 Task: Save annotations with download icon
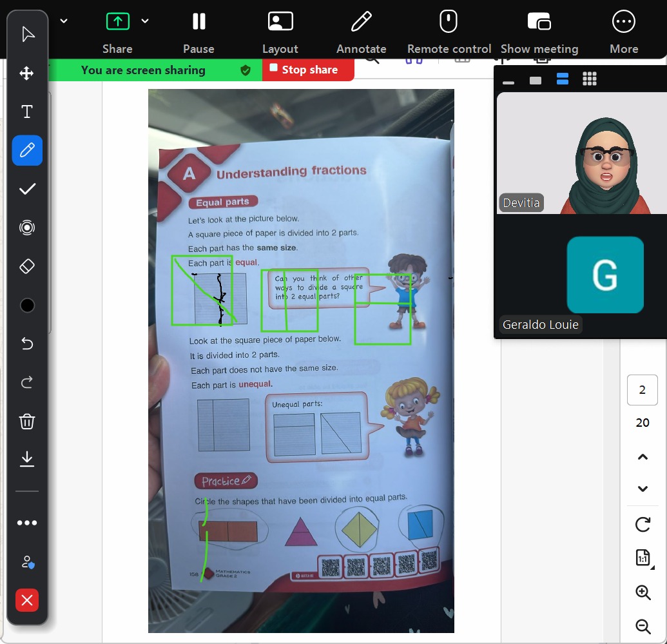tap(27, 459)
